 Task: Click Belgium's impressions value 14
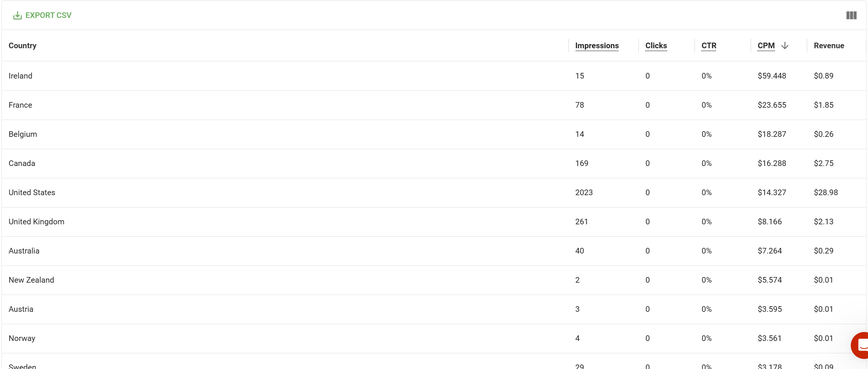(579, 134)
